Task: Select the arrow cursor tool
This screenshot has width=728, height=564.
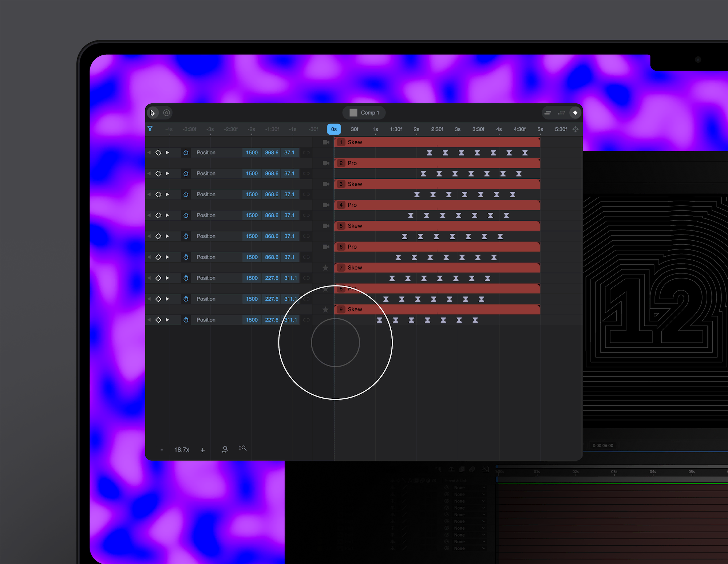Action: pos(153,113)
